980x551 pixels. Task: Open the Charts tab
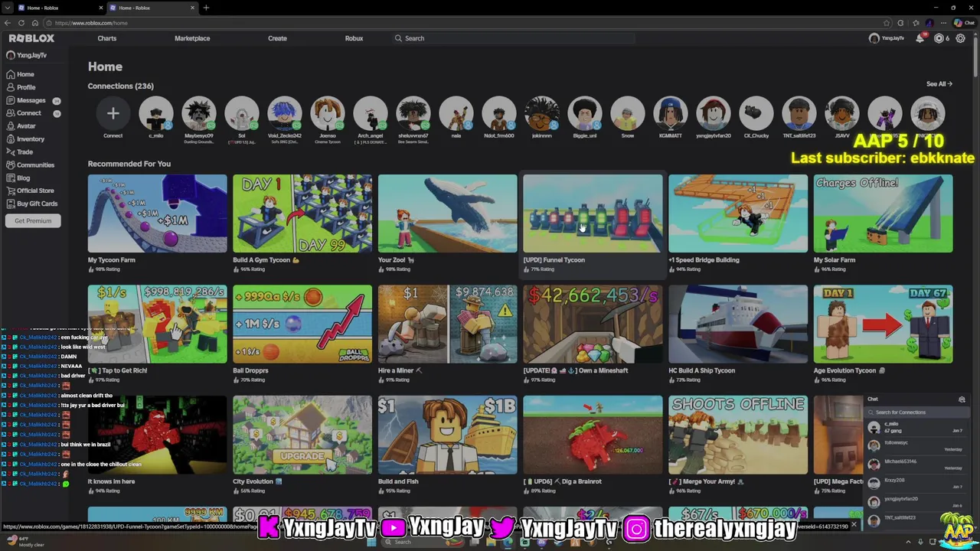click(x=107, y=38)
